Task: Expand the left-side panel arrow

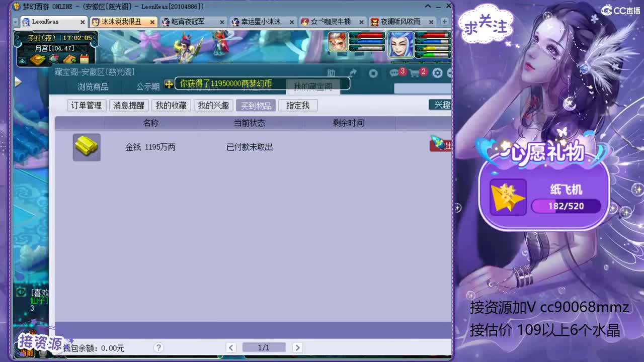Action: point(18,81)
